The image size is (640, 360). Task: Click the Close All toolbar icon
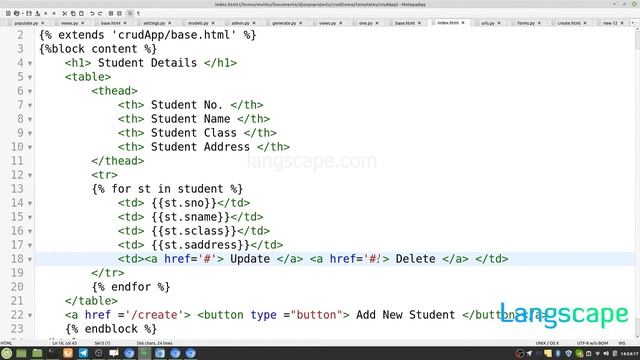[54, 13]
